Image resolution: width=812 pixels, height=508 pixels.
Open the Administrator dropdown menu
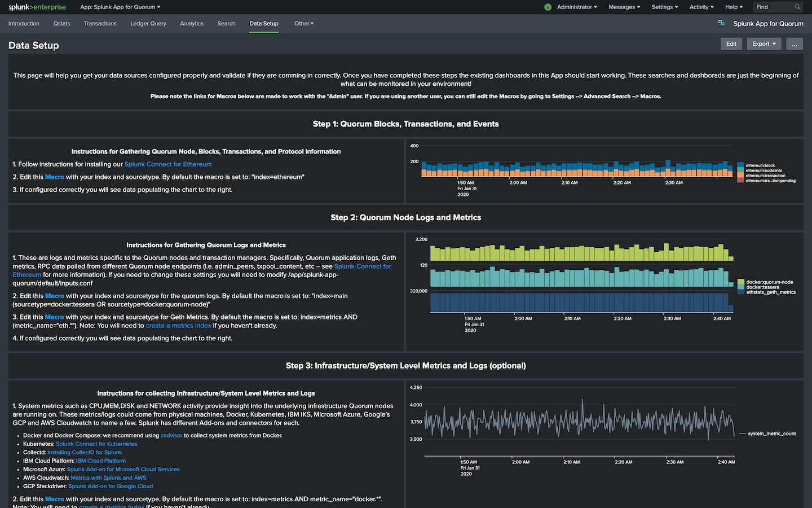(577, 7)
